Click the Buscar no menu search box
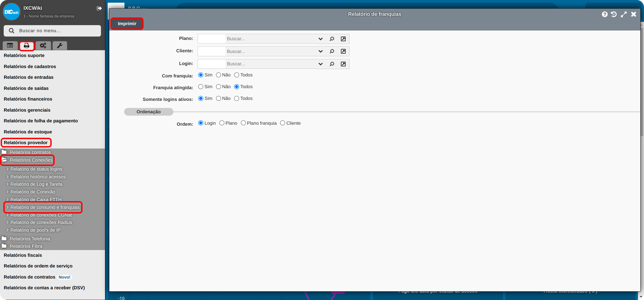This screenshot has height=300, width=644. click(x=52, y=31)
